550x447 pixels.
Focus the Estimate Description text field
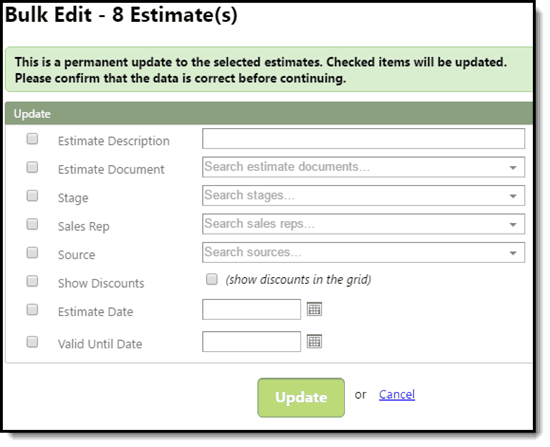[363, 139]
